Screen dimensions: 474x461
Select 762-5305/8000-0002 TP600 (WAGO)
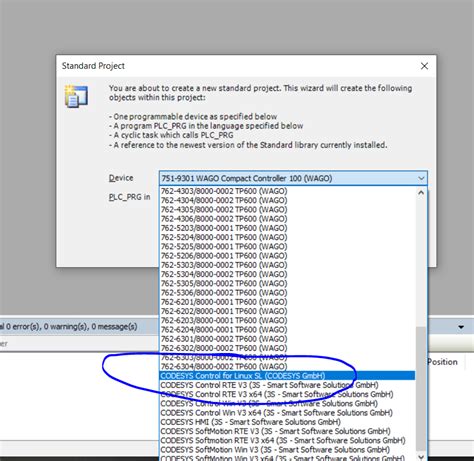(287, 283)
